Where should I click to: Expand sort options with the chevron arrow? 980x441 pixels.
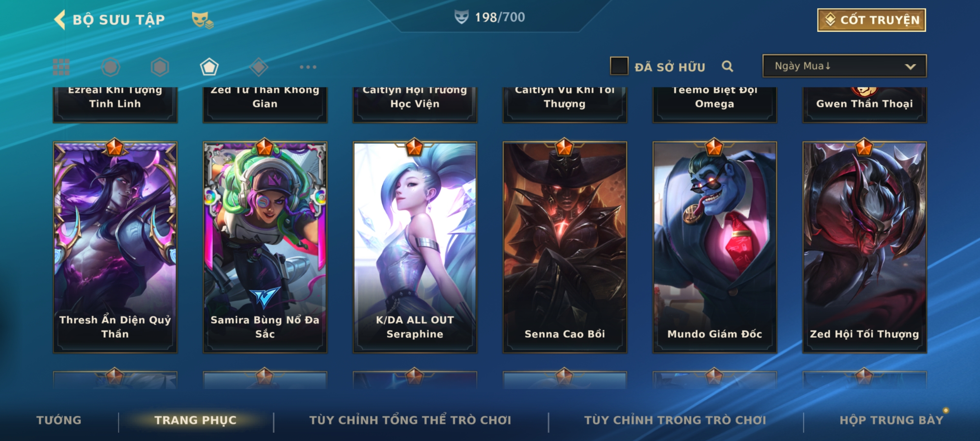(x=910, y=67)
